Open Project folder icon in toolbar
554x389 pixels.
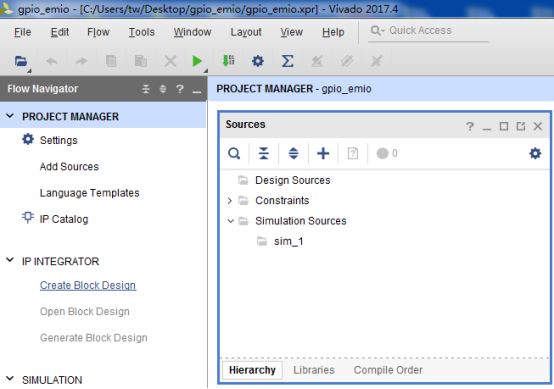[x=21, y=61]
